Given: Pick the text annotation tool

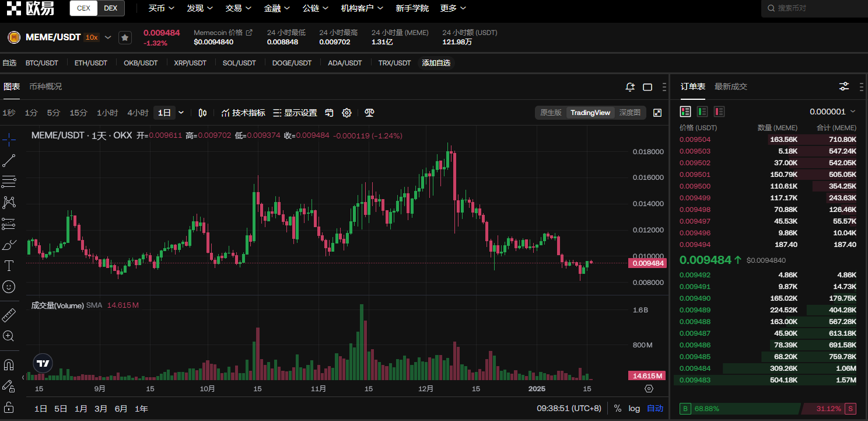Looking at the screenshot, I should coord(9,266).
